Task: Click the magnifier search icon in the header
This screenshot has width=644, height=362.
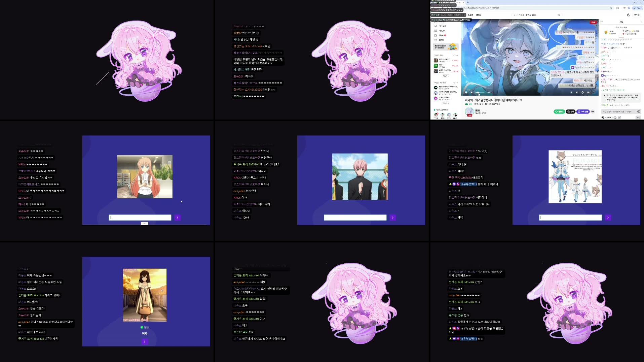Action: pos(559,15)
